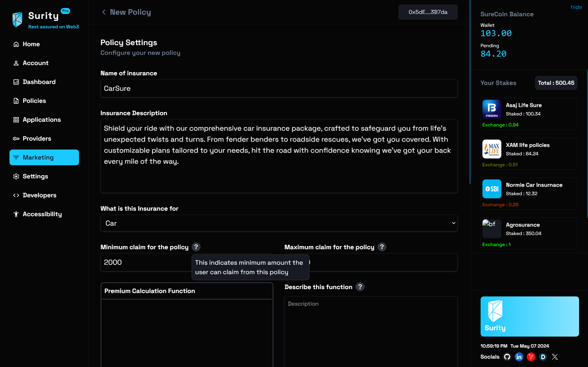The height and width of the screenshot is (367, 588).
Task: Open the Asaj Life Sure stake card
Action: point(529,114)
